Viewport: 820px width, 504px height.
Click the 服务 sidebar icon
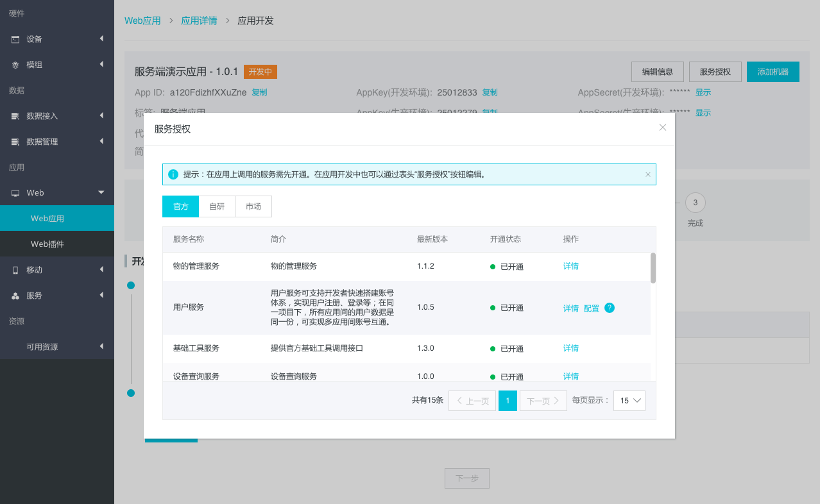coord(15,296)
